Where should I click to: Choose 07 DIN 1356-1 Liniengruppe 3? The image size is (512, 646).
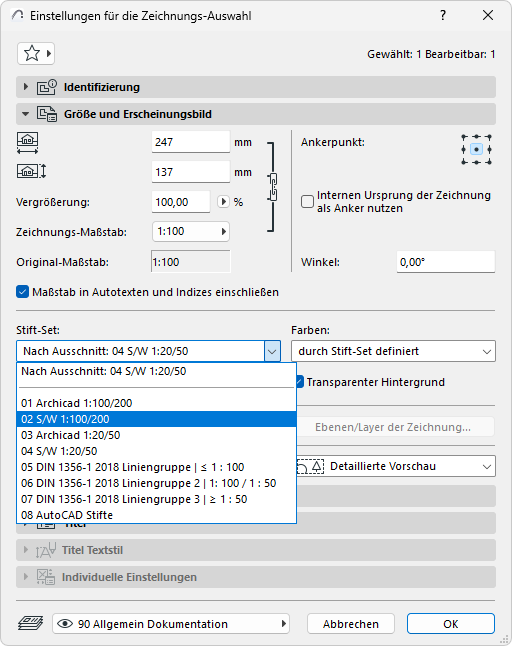[157, 499]
